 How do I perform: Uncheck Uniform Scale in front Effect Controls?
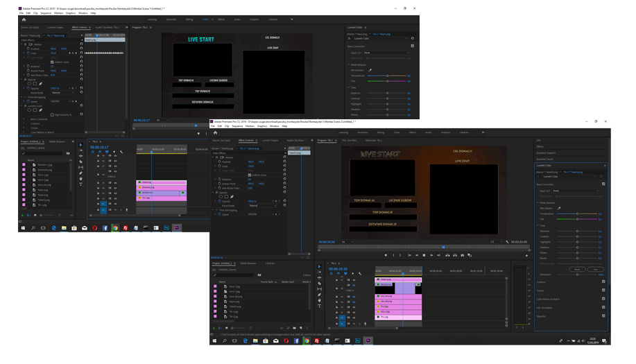click(x=250, y=175)
